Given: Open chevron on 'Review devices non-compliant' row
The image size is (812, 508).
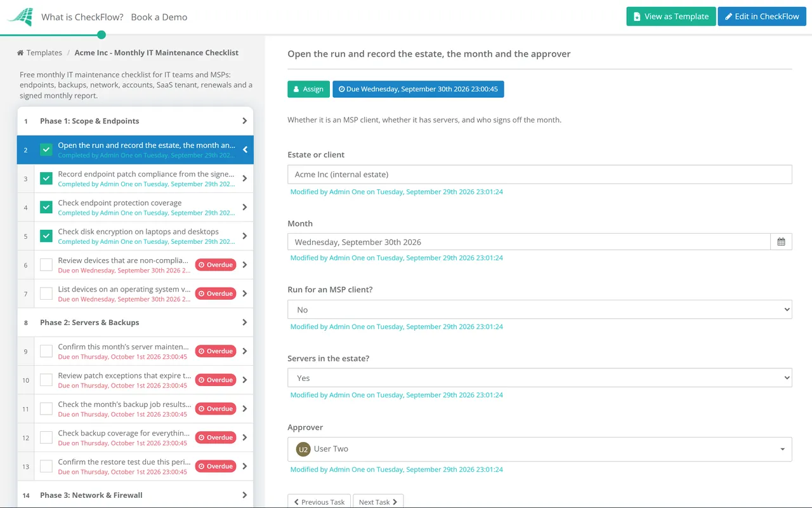Looking at the screenshot, I should 245,265.
